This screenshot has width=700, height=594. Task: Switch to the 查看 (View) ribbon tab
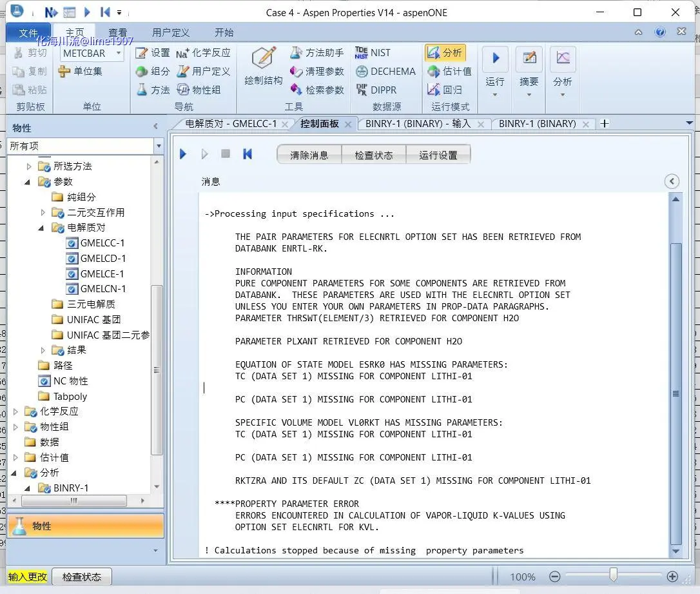pos(118,33)
